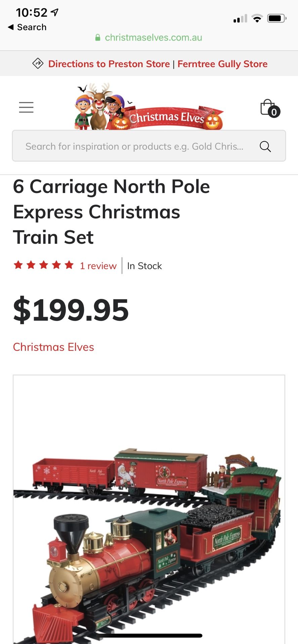The width and height of the screenshot is (298, 644).
Task: Click the 1 review link
Action: point(98,265)
